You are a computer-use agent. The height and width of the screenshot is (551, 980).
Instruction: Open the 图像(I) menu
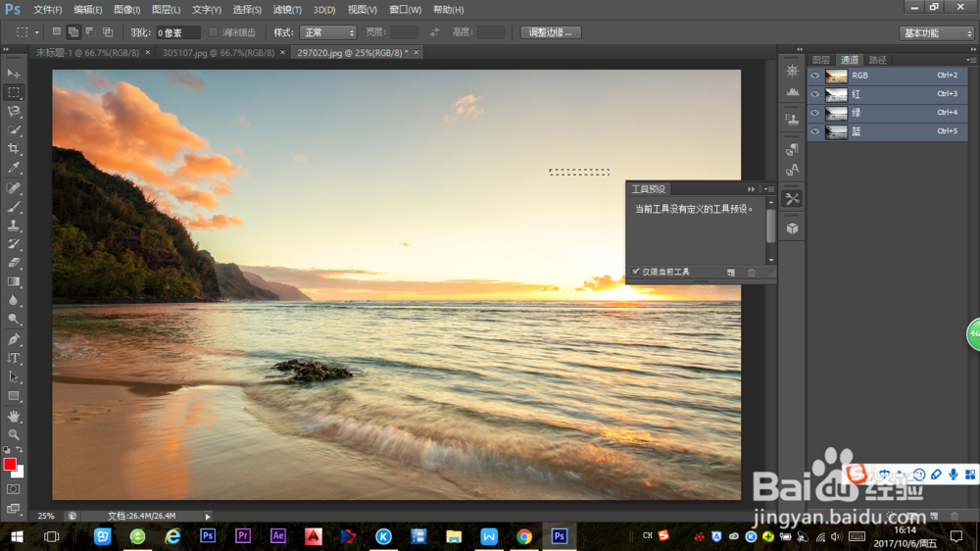[x=126, y=10]
